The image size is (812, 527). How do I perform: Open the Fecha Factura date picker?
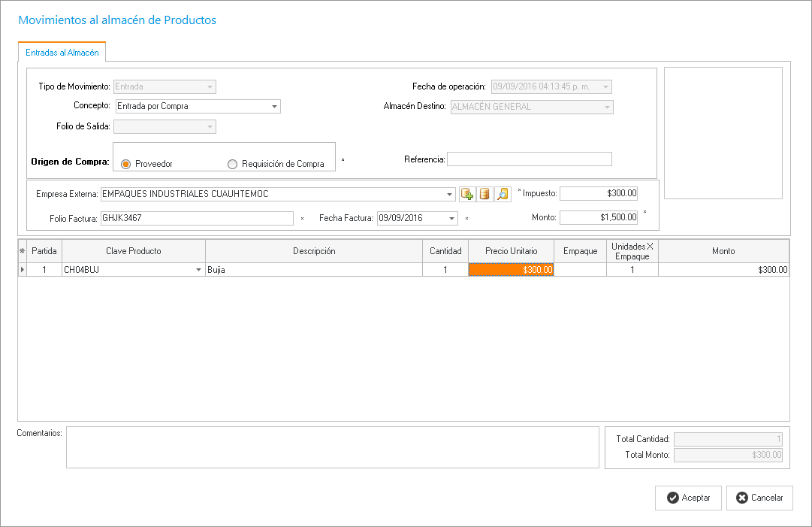(x=451, y=218)
